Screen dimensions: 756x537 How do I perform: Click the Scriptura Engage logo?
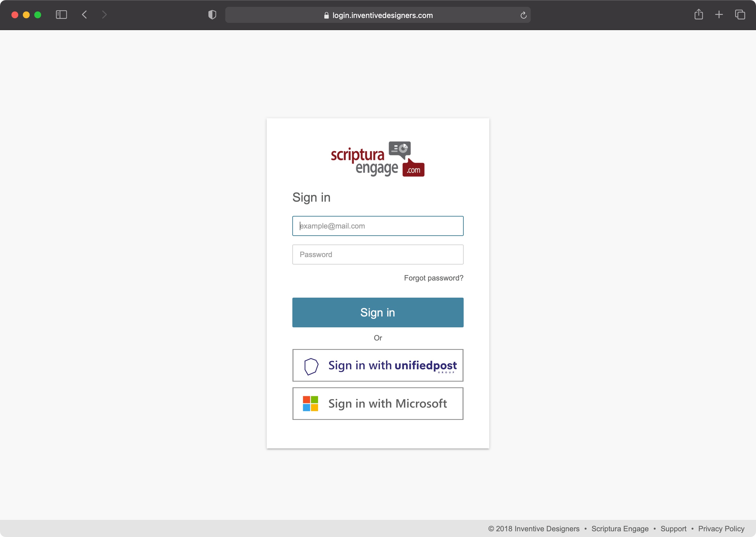378,159
